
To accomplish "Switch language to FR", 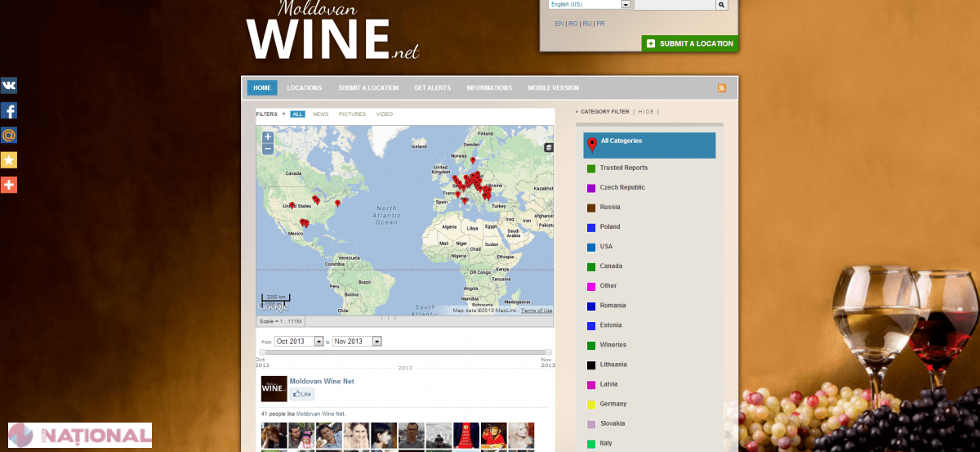I will (x=601, y=24).
